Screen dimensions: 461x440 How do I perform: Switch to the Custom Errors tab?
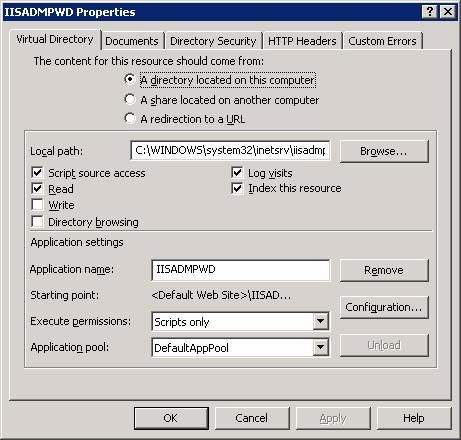[382, 41]
